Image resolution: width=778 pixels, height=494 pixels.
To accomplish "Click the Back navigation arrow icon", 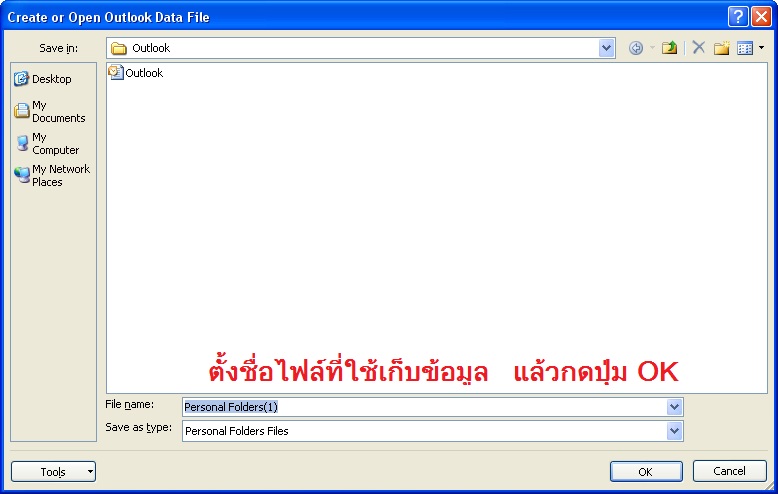I will coord(636,48).
